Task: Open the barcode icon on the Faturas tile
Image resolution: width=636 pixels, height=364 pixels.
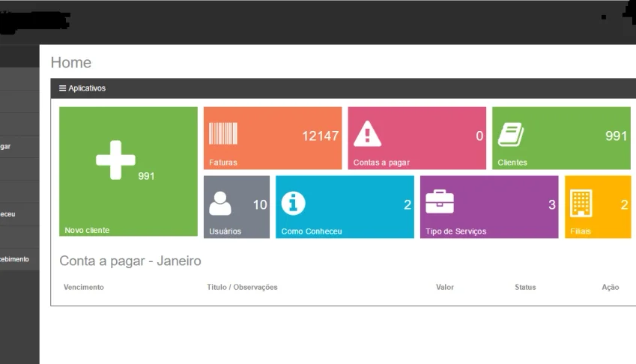Action: click(x=223, y=133)
